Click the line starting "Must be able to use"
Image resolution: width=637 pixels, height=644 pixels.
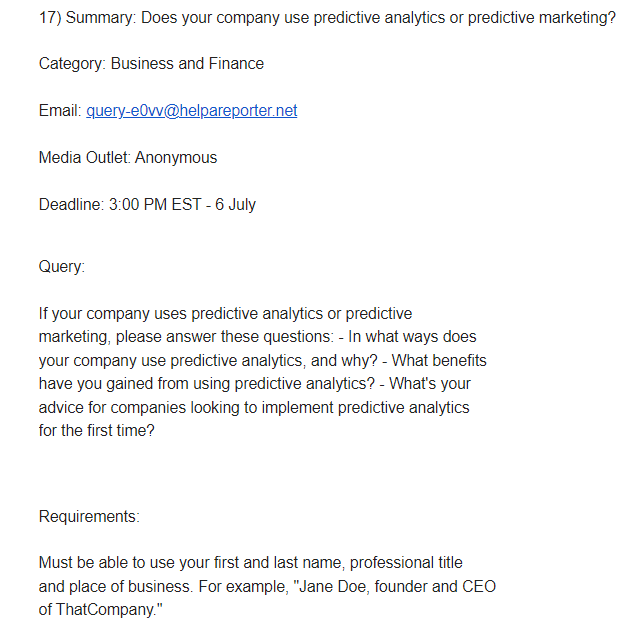[250, 563]
